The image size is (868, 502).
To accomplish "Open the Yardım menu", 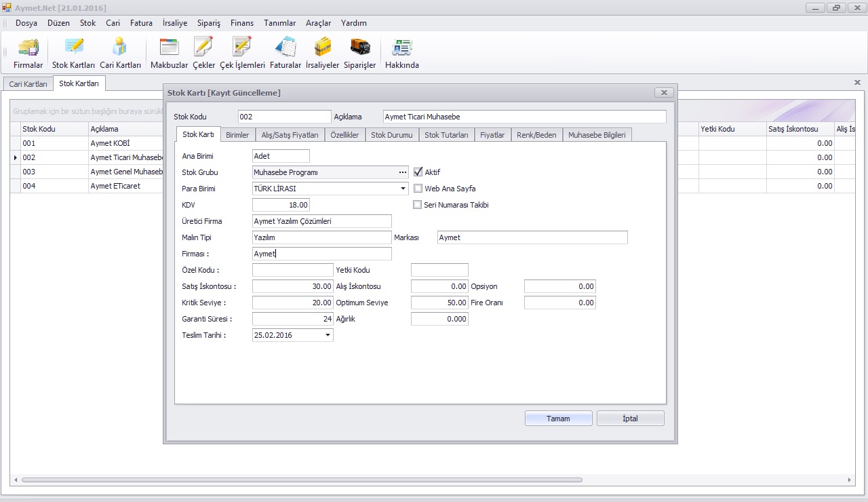I will (x=354, y=23).
